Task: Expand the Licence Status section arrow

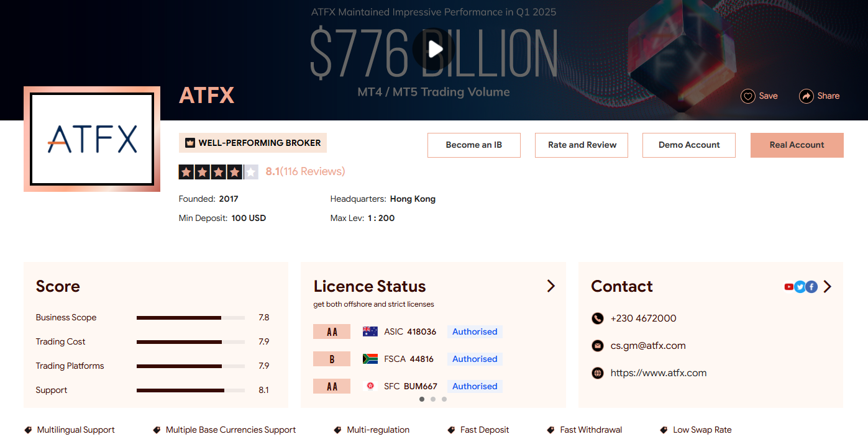Action: [x=550, y=286]
